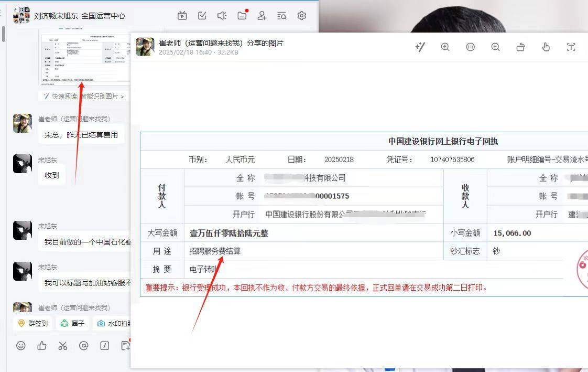Zoom out of the shared image
Screen dimensions: 588x372
pos(495,47)
